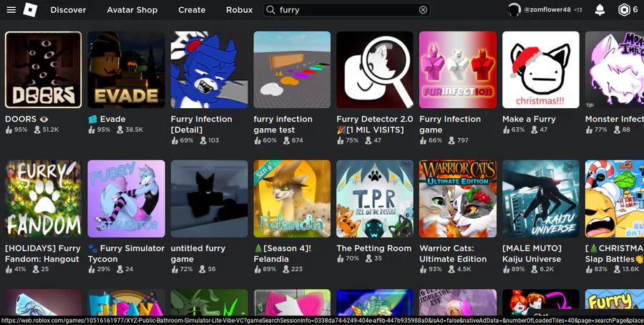Click the Warrior Cats 4.5K players count

tap(459, 269)
